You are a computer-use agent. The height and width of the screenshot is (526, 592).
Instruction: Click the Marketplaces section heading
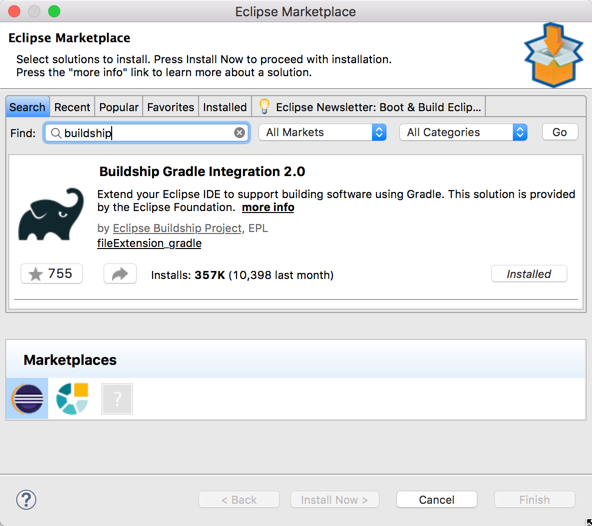pos(70,360)
